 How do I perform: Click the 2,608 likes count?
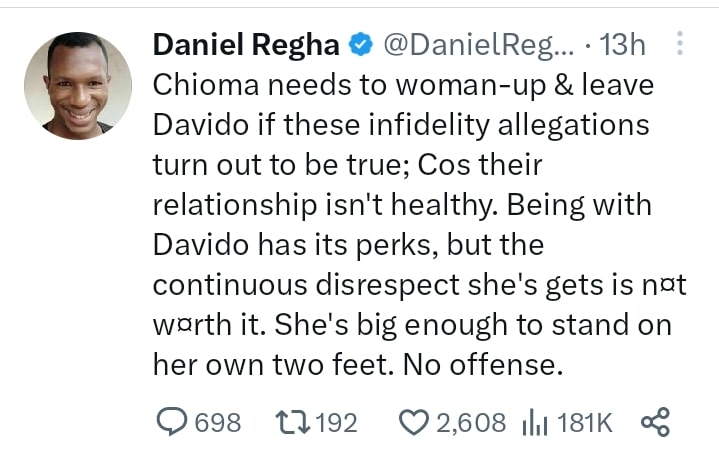[471, 423]
